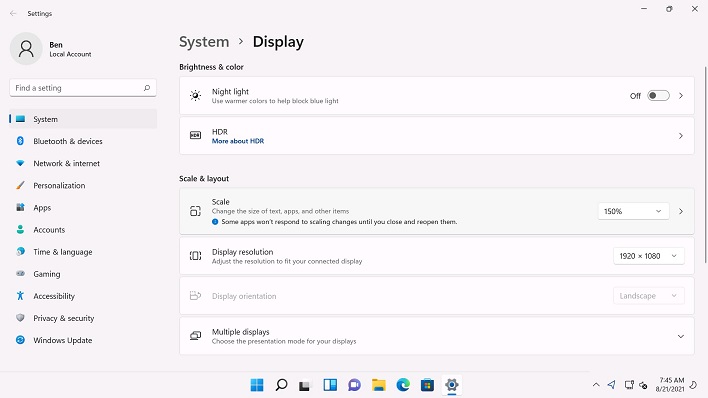This screenshot has height=398, width=708.
Task: Open the Widgets panel on the taskbar
Action: (330, 385)
